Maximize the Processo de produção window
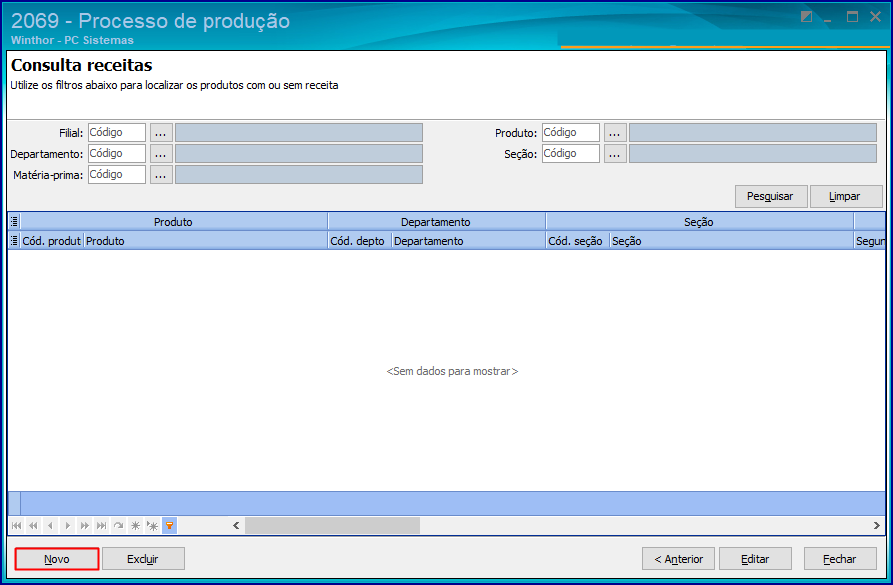Viewport: 893px width, 585px height. tap(853, 17)
